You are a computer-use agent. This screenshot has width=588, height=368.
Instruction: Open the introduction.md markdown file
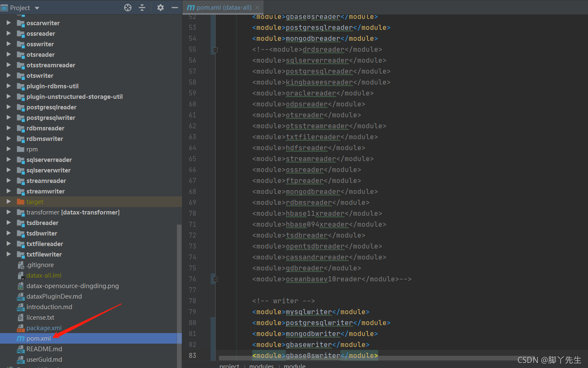49,307
